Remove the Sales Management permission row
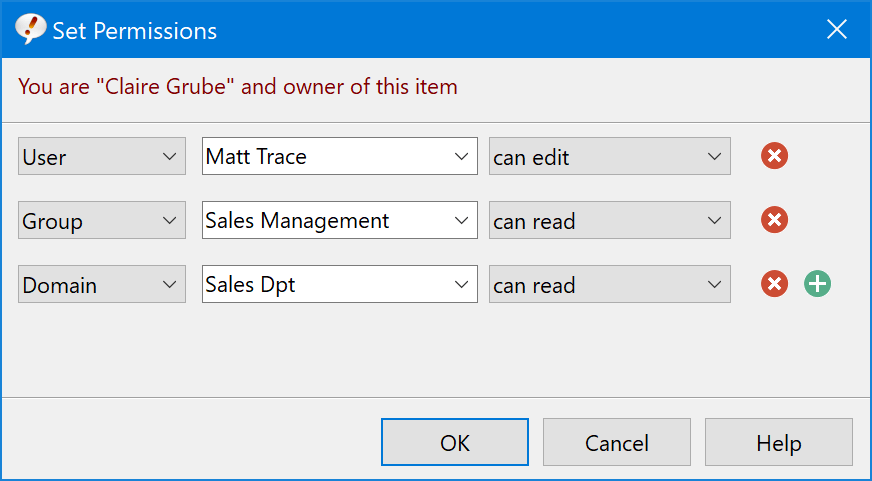 click(x=774, y=220)
